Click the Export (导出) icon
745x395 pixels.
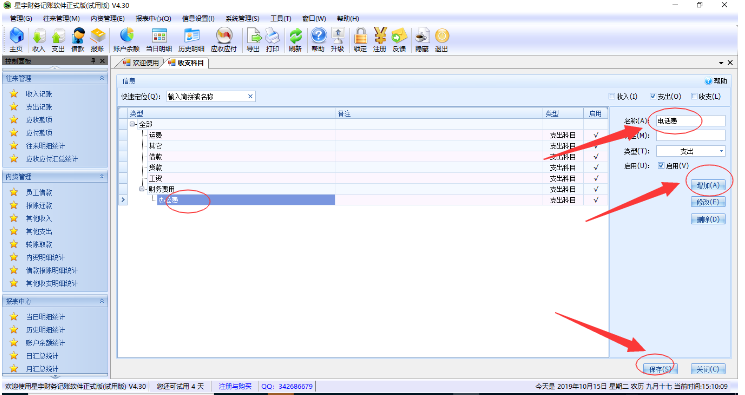tap(254, 39)
